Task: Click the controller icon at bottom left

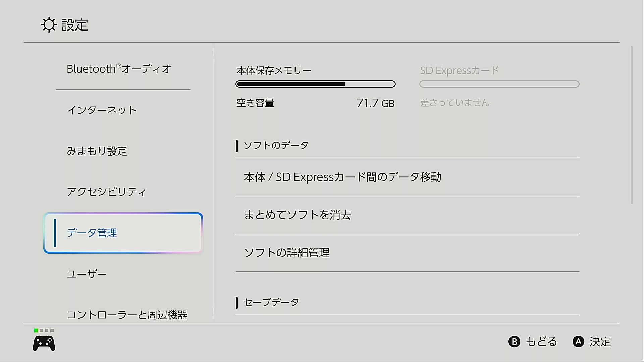Action: [44, 344]
